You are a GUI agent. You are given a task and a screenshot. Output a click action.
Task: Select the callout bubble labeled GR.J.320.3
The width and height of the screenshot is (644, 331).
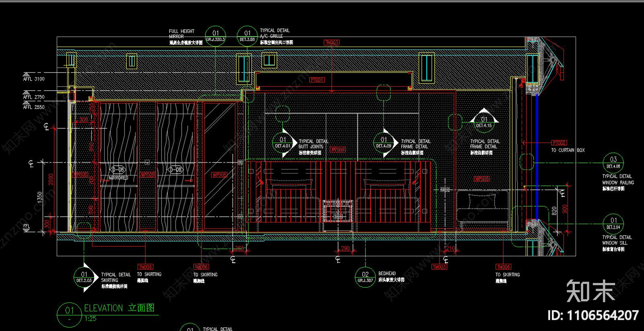click(216, 36)
